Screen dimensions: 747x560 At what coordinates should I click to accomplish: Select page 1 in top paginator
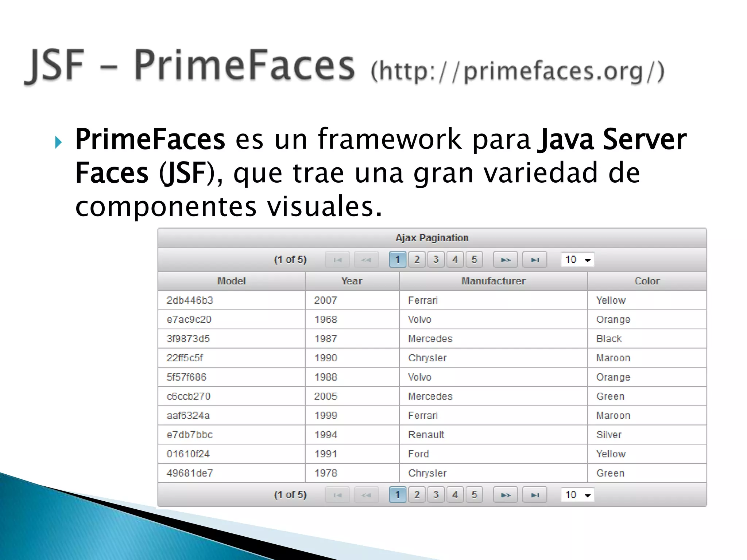(x=398, y=260)
